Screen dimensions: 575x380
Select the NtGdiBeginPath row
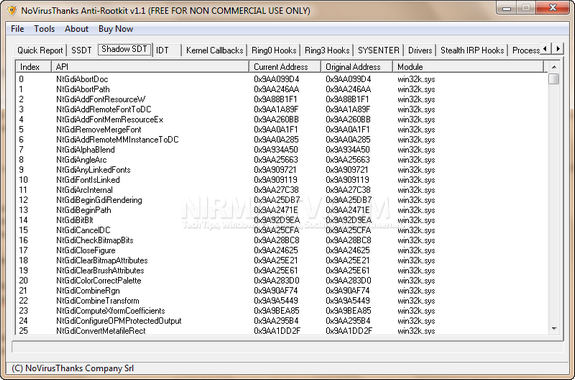[281, 210]
